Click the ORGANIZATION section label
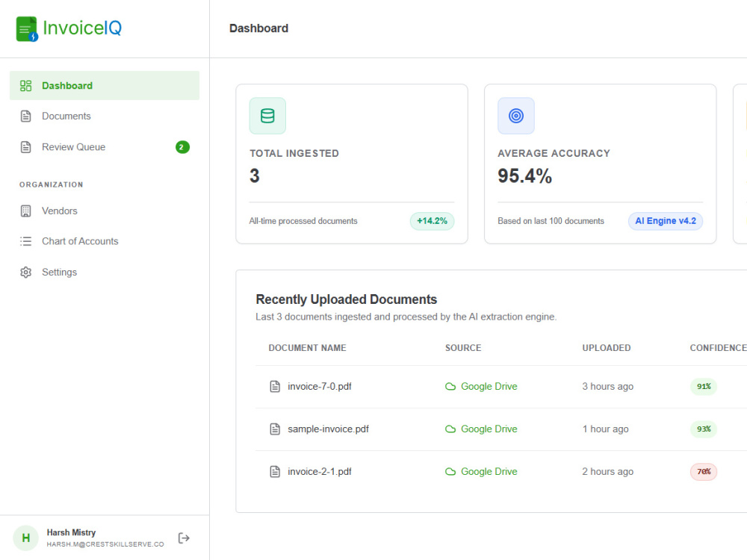The image size is (747, 560). (x=51, y=184)
